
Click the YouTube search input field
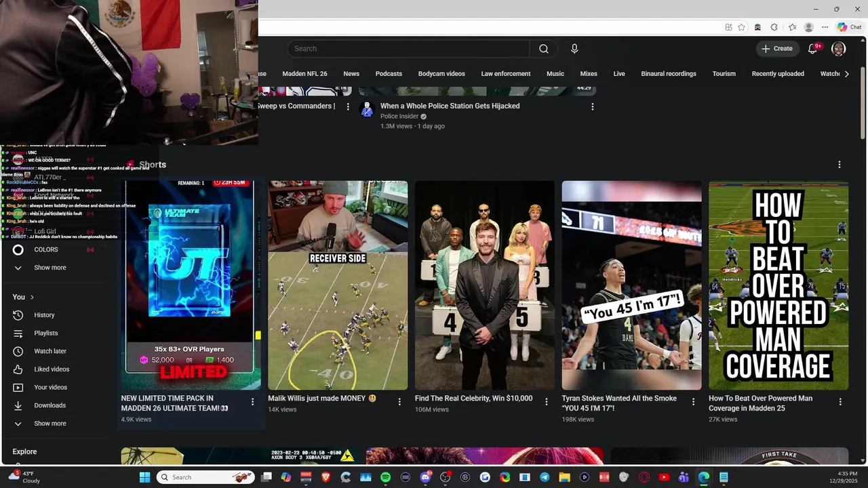tap(408, 49)
